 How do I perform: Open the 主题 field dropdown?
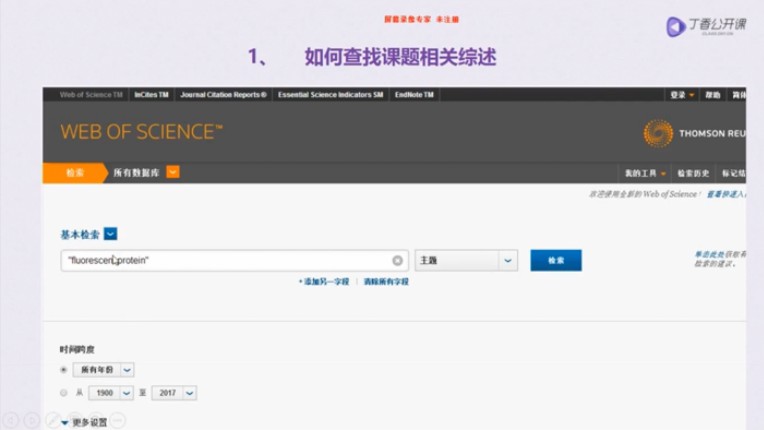coord(466,261)
